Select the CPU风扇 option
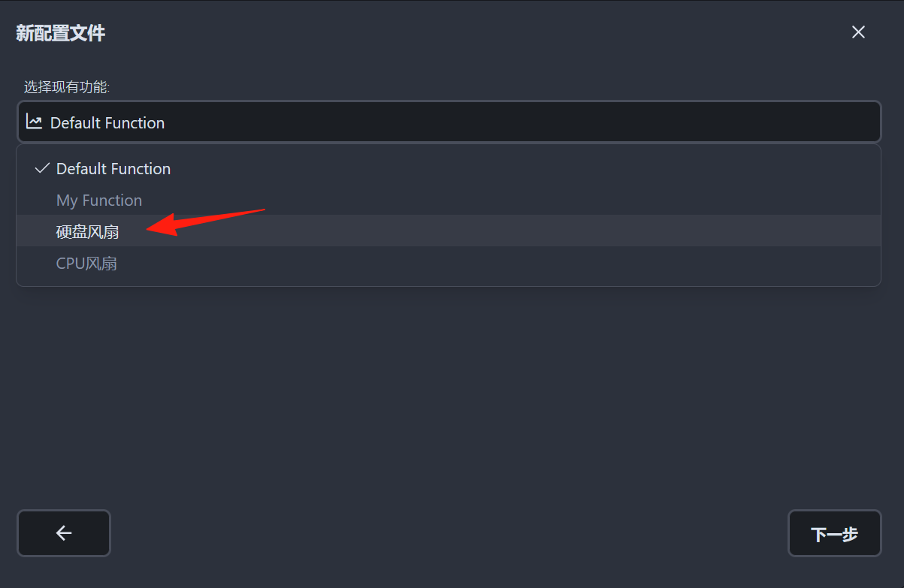This screenshot has height=588, width=904. click(x=449, y=263)
